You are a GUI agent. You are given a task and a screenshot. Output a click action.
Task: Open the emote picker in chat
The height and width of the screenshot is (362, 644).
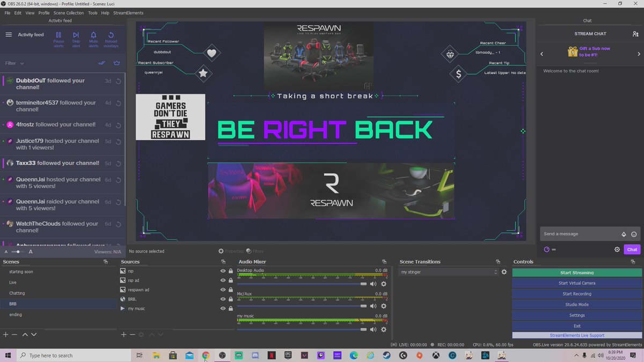[x=634, y=234]
